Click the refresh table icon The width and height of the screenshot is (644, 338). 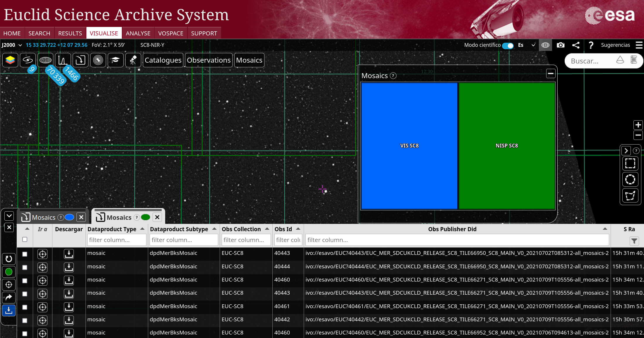9,259
